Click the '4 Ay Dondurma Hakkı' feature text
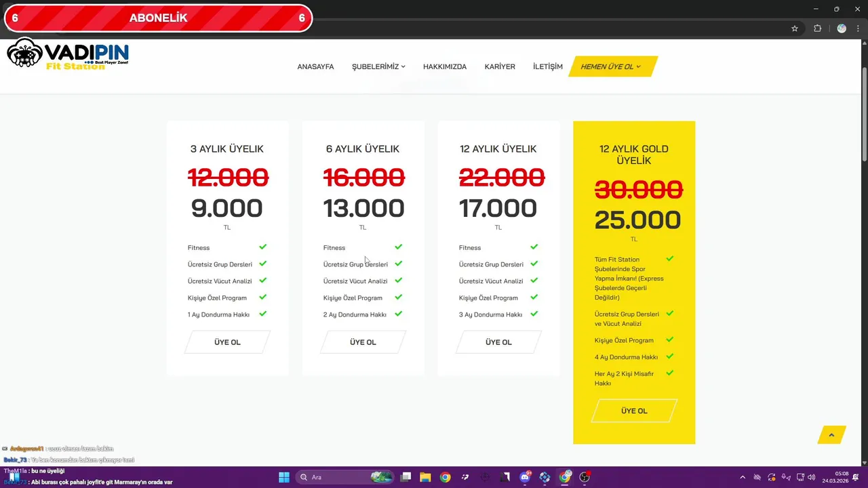The height and width of the screenshot is (488, 868). coord(626,357)
